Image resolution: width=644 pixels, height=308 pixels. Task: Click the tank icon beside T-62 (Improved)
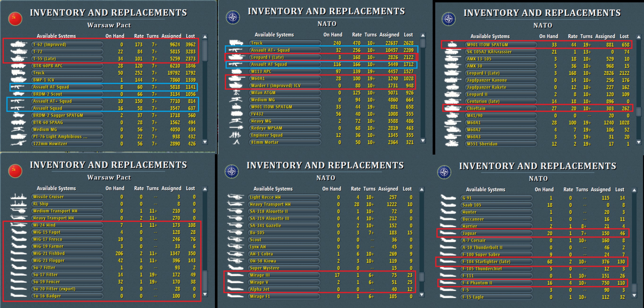coord(18,44)
